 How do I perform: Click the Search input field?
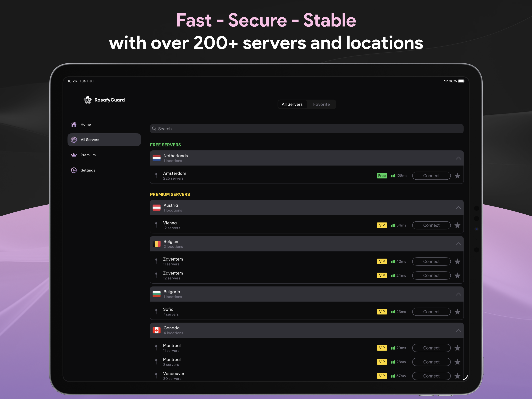point(307,129)
